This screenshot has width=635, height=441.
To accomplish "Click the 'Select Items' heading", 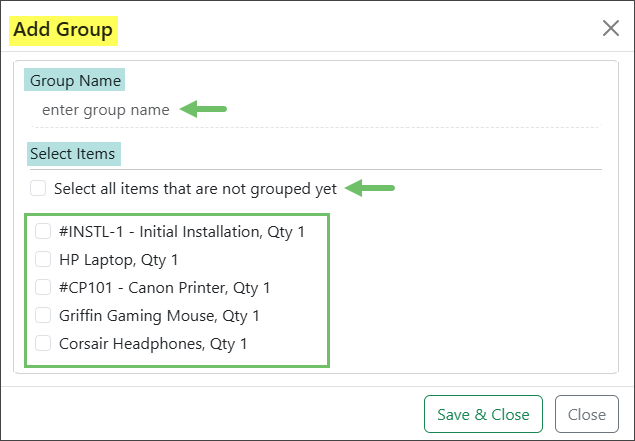I will tap(72, 154).
